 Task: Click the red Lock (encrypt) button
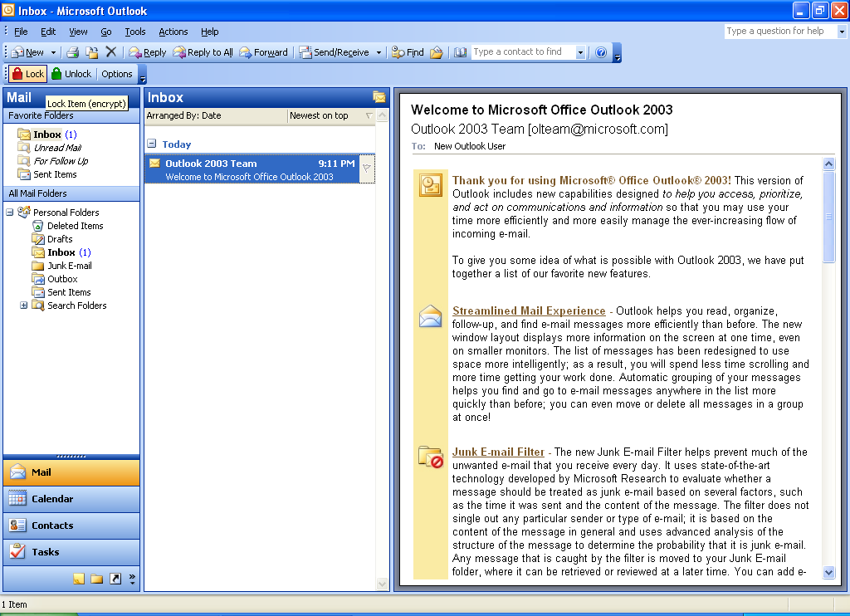click(x=27, y=74)
